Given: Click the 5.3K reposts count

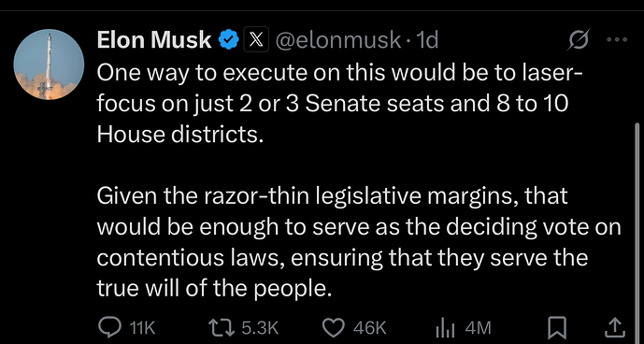Looking at the screenshot, I should click(x=260, y=328).
